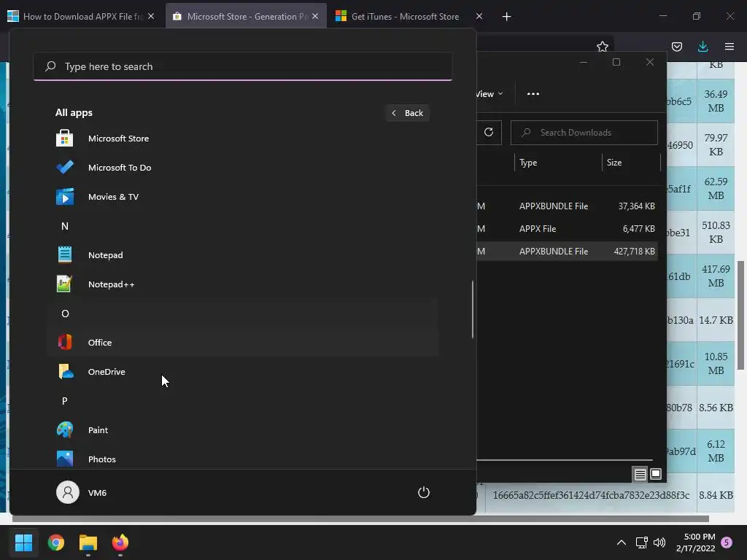Launch the Paint app
This screenshot has width=747, height=560.
pos(243,430)
